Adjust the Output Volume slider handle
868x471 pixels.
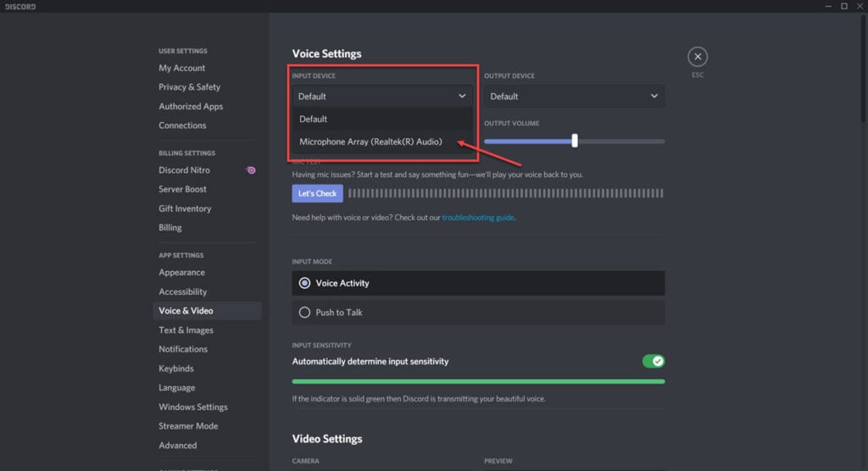(x=575, y=141)
